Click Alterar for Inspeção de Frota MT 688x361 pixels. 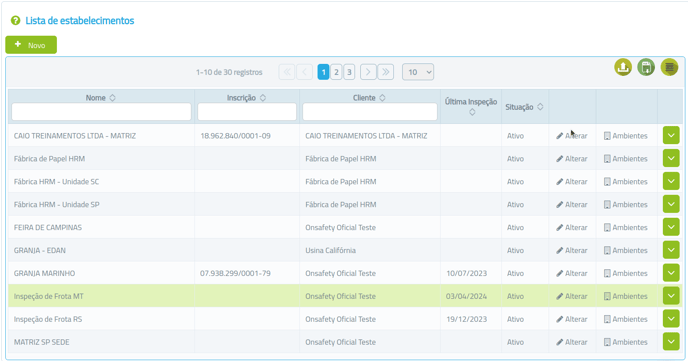[x=572, y=296]
